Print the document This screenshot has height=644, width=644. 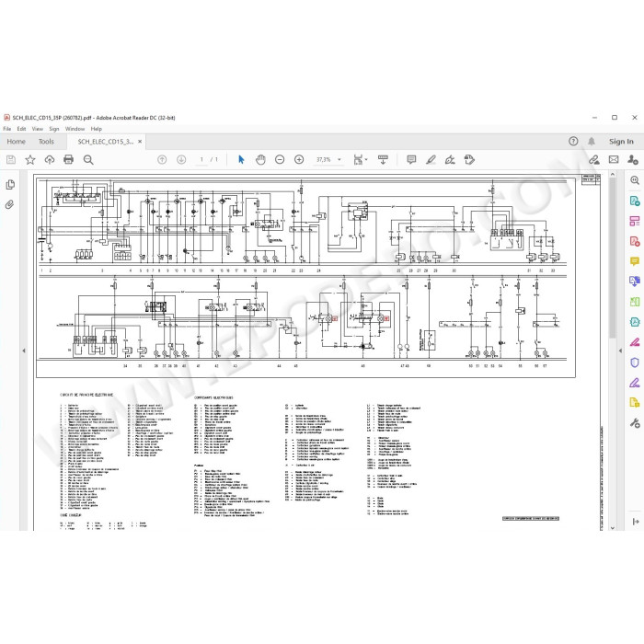click(69, 159)
